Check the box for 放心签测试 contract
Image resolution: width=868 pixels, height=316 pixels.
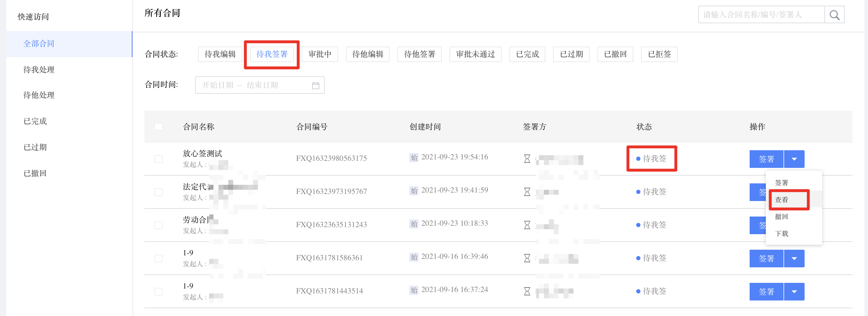click(159, 159)
